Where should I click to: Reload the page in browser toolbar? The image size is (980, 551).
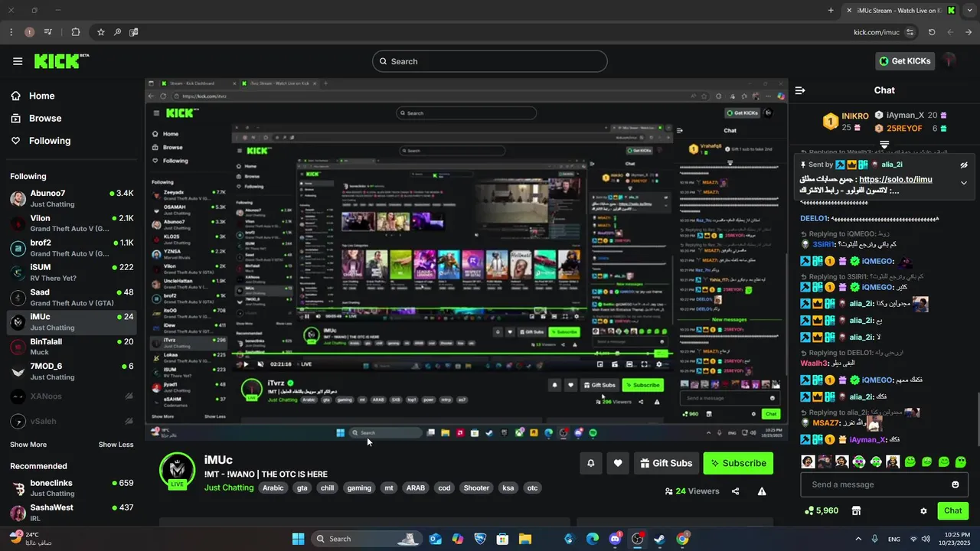coord(932,32)
